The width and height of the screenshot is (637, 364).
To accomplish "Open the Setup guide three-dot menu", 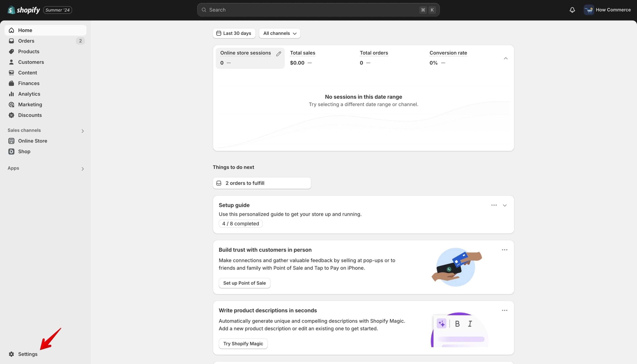I will [x=494, y=205].
